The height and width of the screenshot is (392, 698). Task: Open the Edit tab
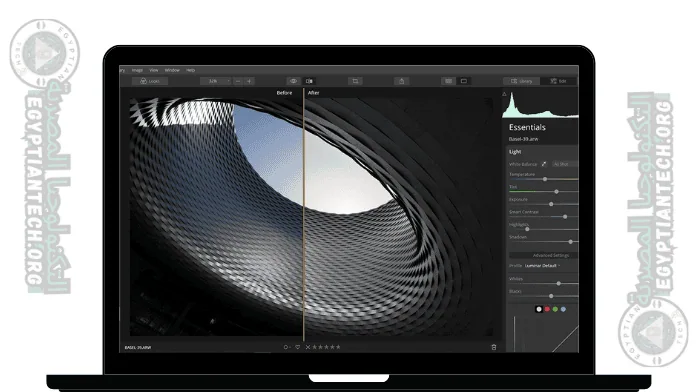[x=559, y=81]
